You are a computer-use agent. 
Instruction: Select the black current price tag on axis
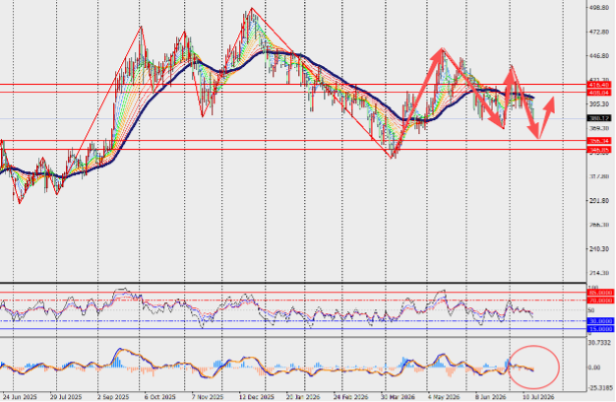[x=599, y=118]
